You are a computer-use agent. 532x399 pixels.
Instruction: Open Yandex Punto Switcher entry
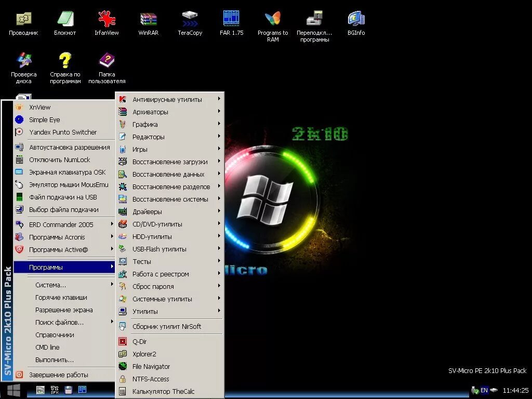[x=64, y=132]
